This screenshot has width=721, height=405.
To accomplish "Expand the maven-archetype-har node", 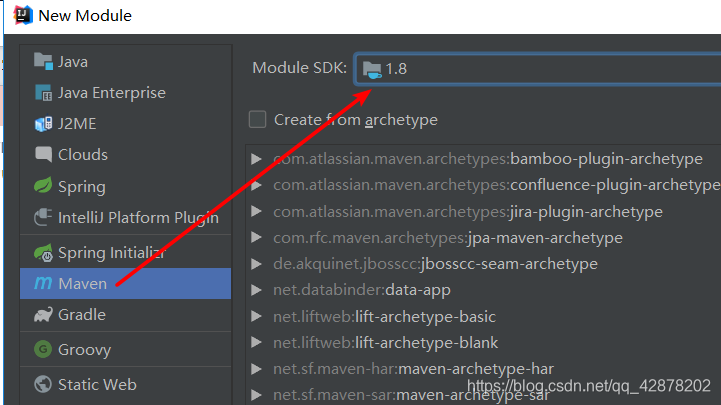I will (x=257, y=369).
